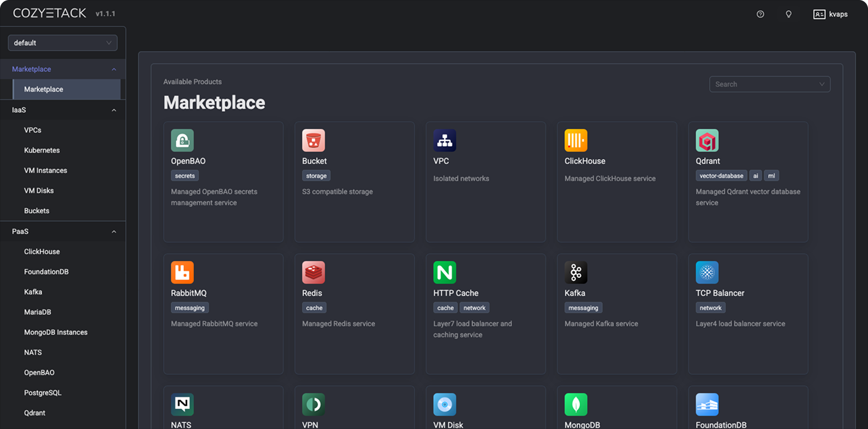Open FoundationDB in sidebar
Viewport: 868px width, 429px height.
tap(46, 272)
